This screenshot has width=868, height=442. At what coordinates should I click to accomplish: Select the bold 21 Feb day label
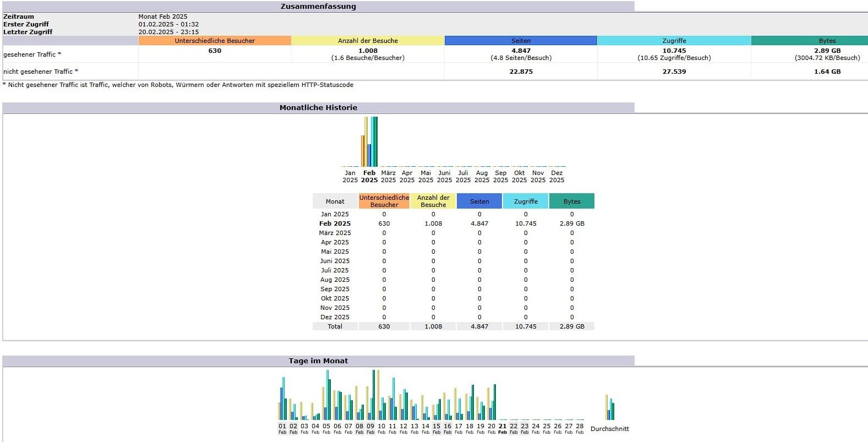point(503,428)
